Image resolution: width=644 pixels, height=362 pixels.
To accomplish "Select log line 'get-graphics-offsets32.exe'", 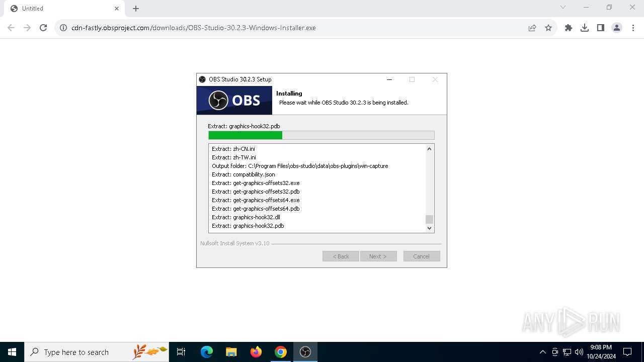I will 256,183.
